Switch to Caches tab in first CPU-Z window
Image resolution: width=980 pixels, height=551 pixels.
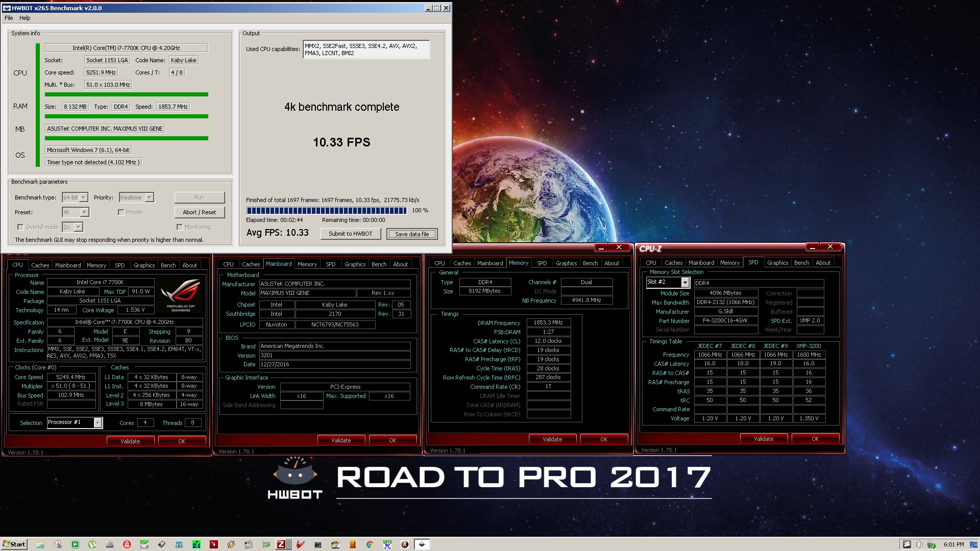tap(40, 265)
